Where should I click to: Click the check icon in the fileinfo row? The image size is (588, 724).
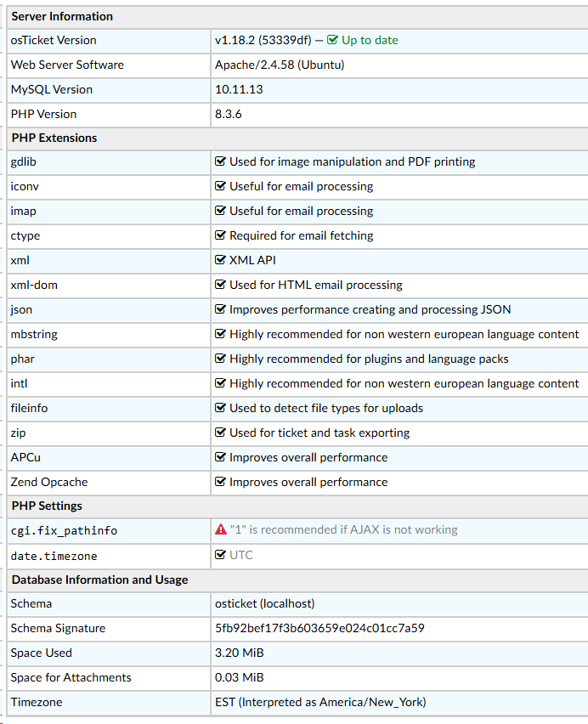pyautogui.click(x=221, y=408)
